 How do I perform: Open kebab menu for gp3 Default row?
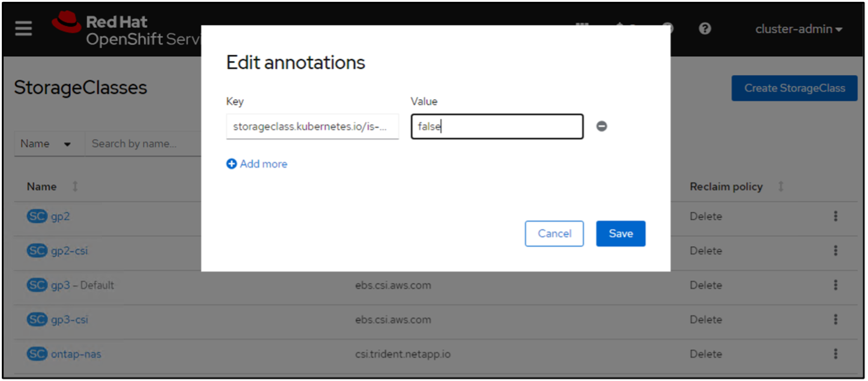coord(836,286)
